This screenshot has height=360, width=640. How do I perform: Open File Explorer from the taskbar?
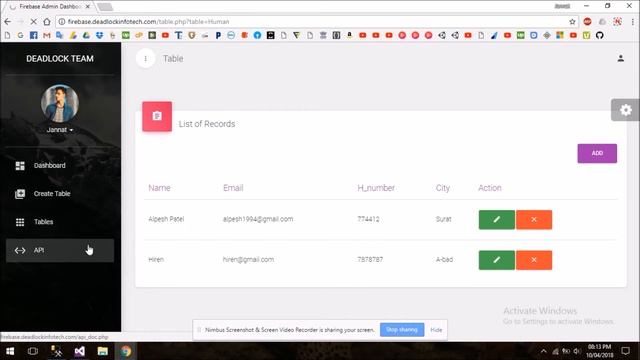(102, 351)
